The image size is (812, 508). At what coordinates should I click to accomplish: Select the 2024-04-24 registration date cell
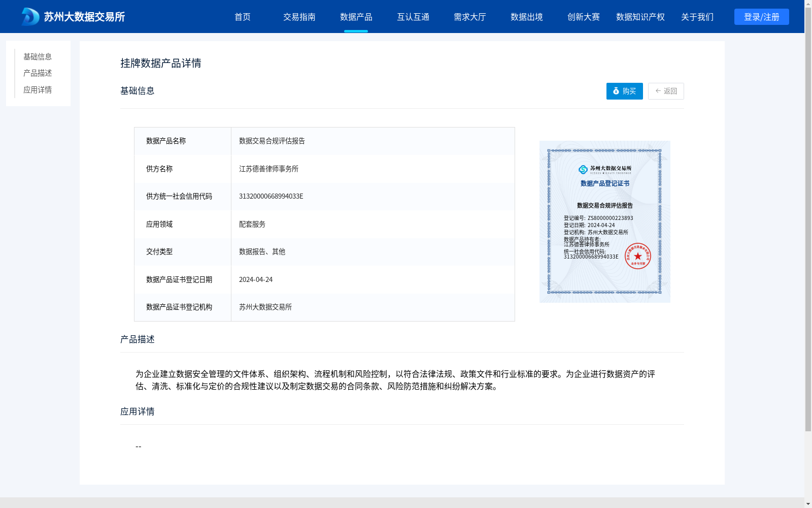(373, 279)
